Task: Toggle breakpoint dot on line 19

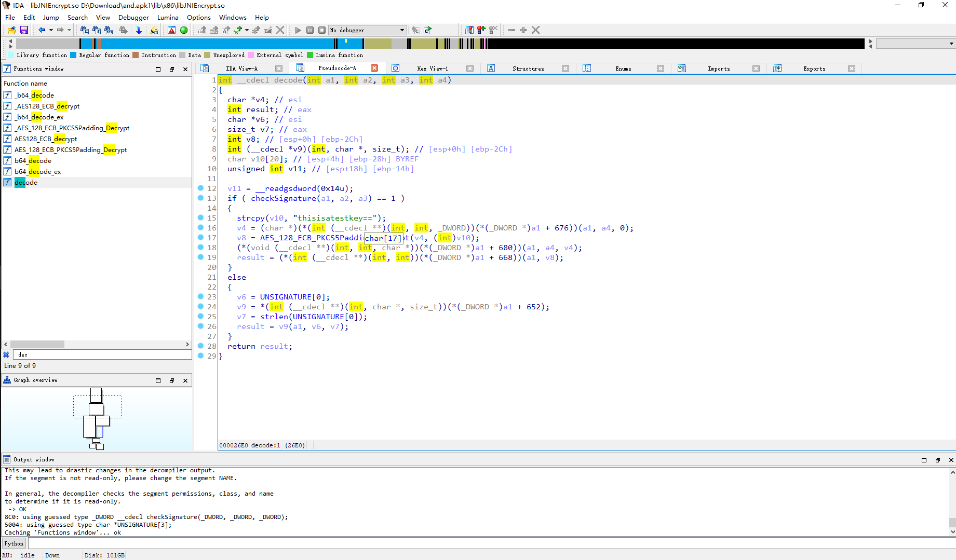Action: pos(201,257)
